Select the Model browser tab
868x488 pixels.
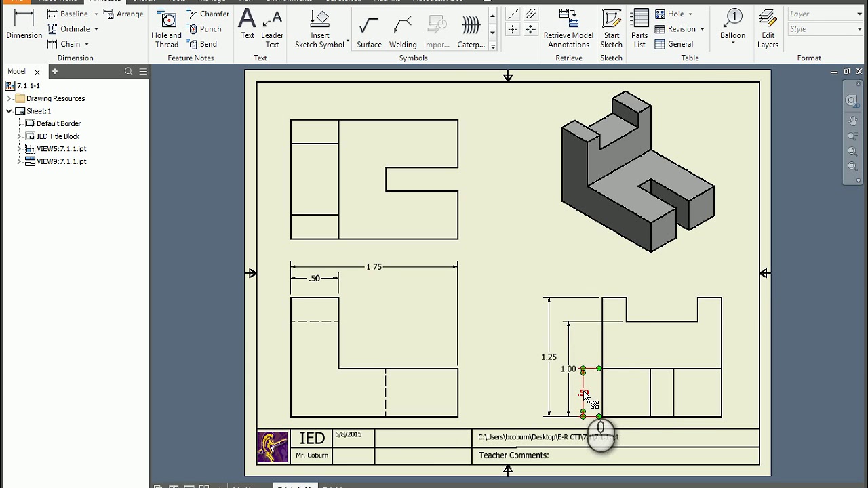click(17, 71)
